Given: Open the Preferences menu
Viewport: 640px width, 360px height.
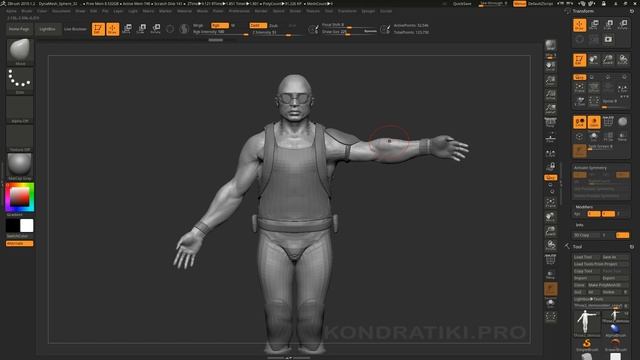Looking at the screenshot, I should pyautogui.click(x=239, y=11).
